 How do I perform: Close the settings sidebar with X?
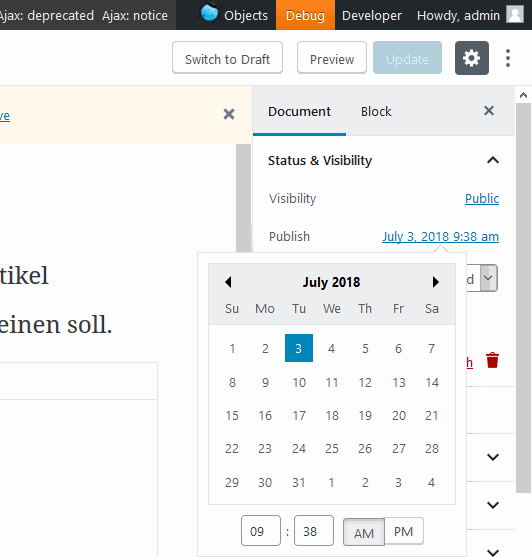click(489, 111)
